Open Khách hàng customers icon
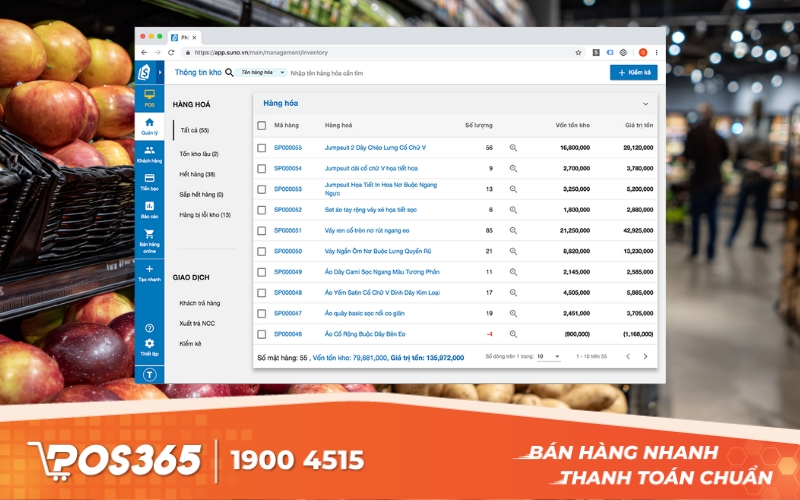 click(x=149, y=150)
